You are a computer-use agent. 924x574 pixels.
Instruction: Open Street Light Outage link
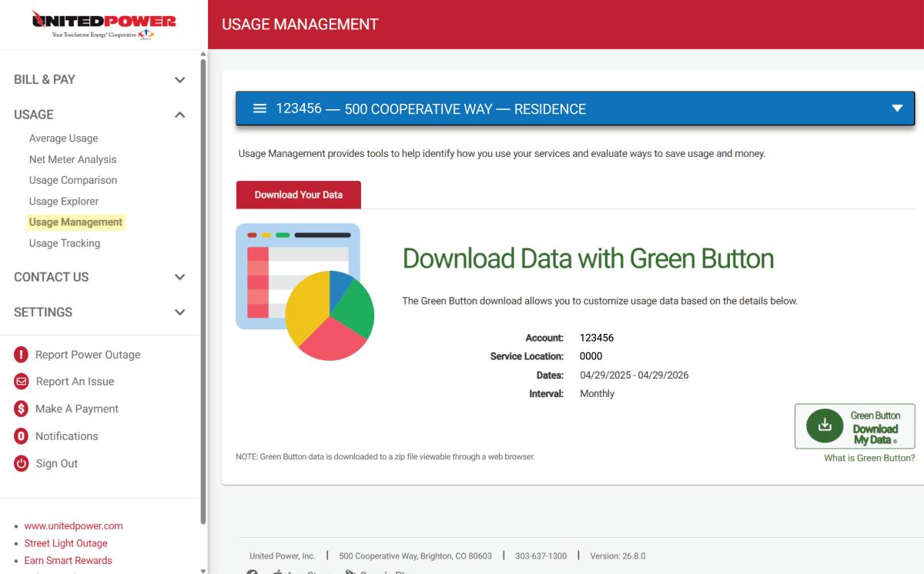[65, 543]
